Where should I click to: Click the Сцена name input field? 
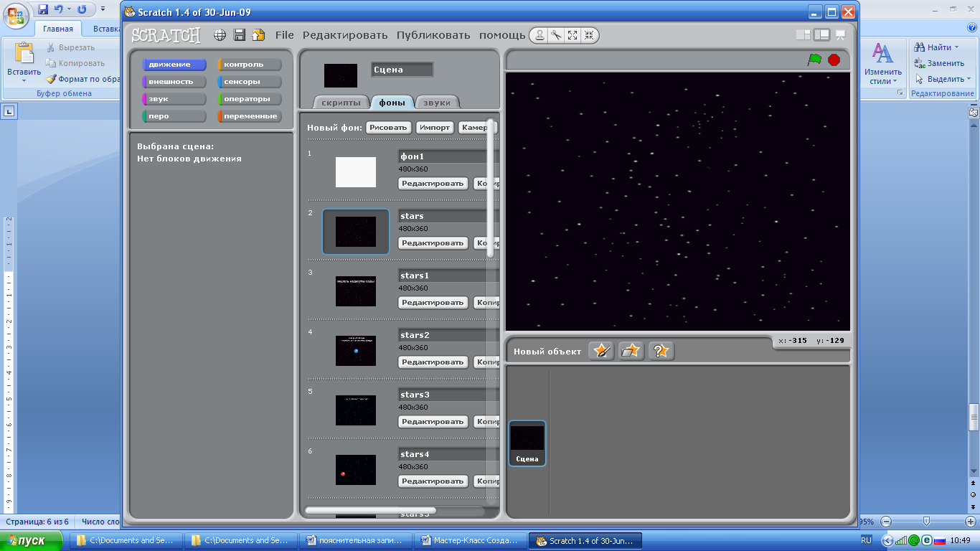[402, 70]
